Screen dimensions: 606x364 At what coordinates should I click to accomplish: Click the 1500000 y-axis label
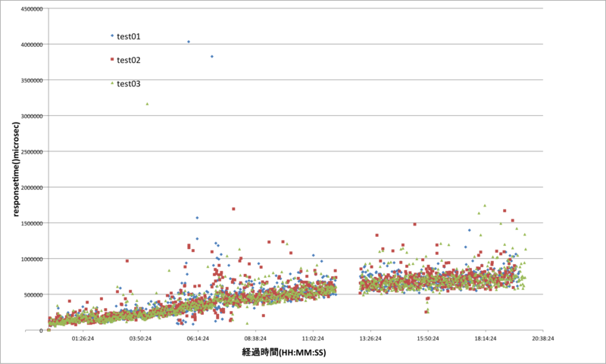pos(32,223)
